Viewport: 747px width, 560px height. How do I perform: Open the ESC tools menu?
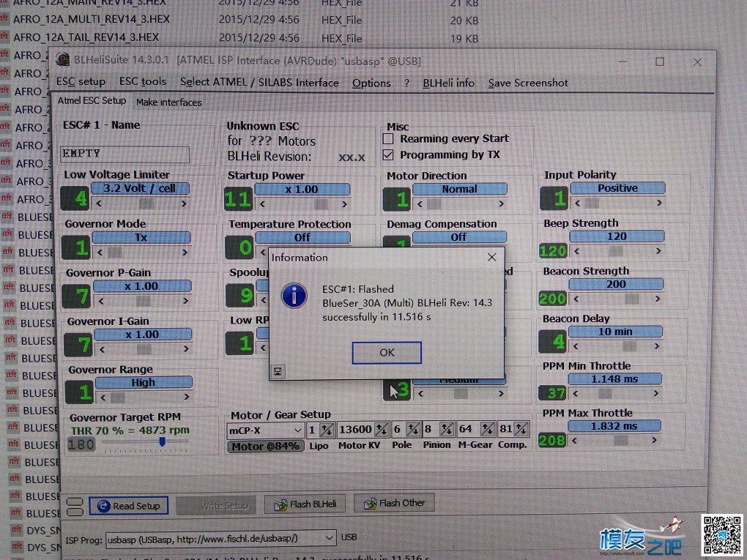(143, 81)
